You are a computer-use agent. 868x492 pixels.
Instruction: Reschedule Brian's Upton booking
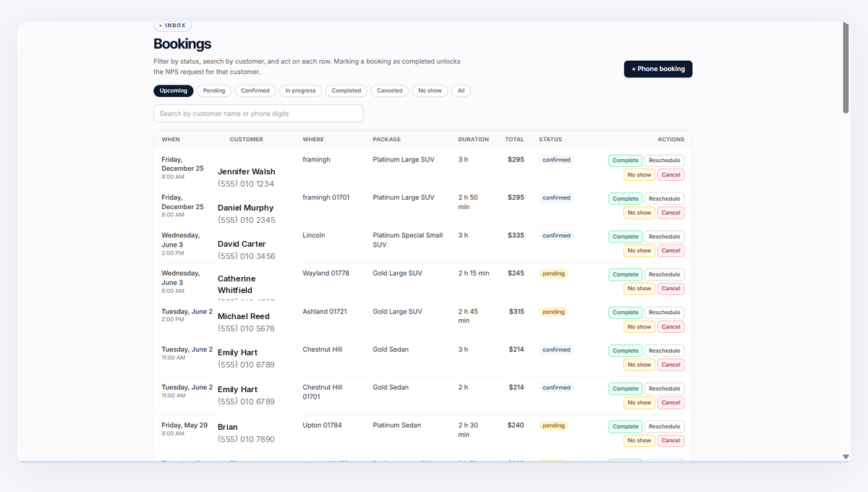(x=664, y=426)
